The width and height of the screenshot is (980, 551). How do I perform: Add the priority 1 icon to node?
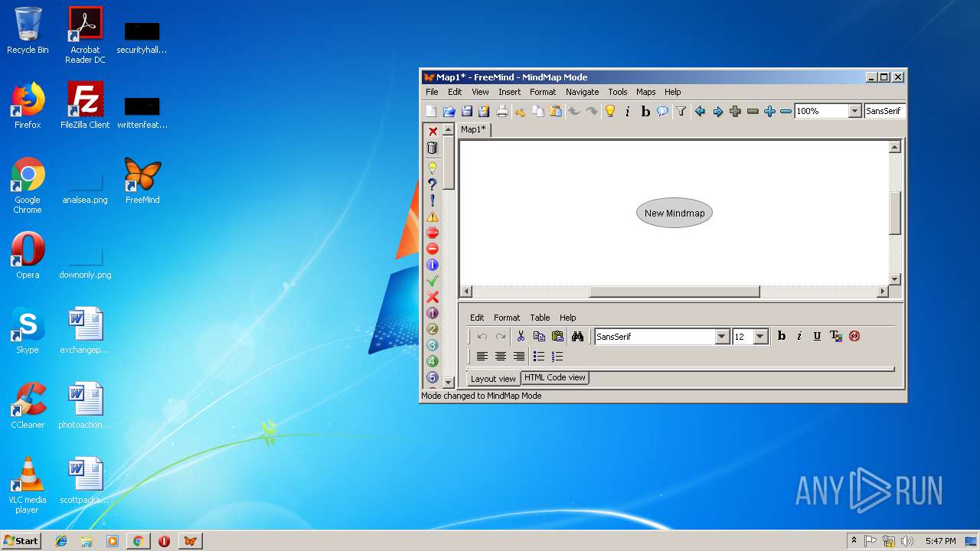pos(433,313)
